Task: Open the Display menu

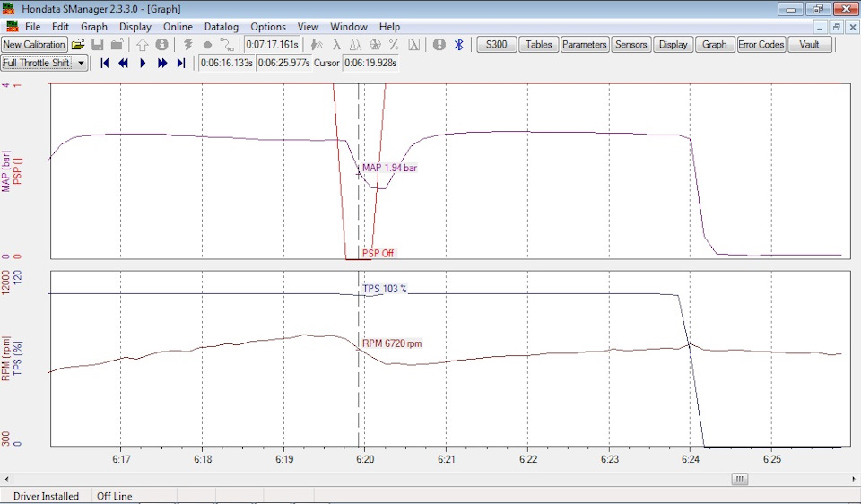Action: click(135, 26)
